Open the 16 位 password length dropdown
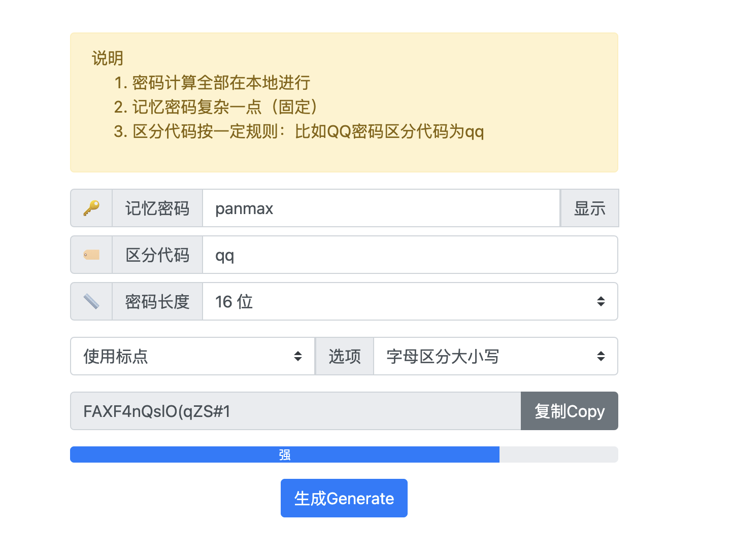 pos(410,301)
